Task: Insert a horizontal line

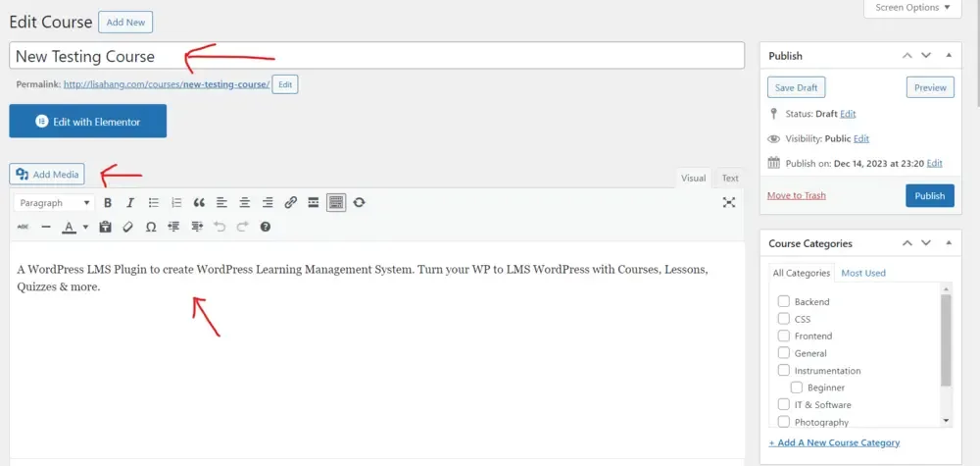Action: point(46,227)
